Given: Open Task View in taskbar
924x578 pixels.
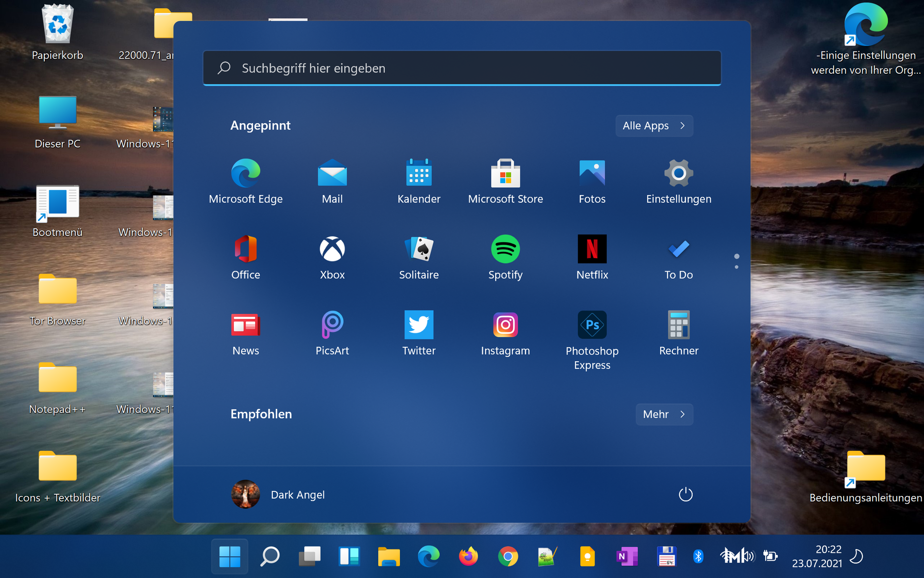Looking at the screenshot, I should pos(309,556).
